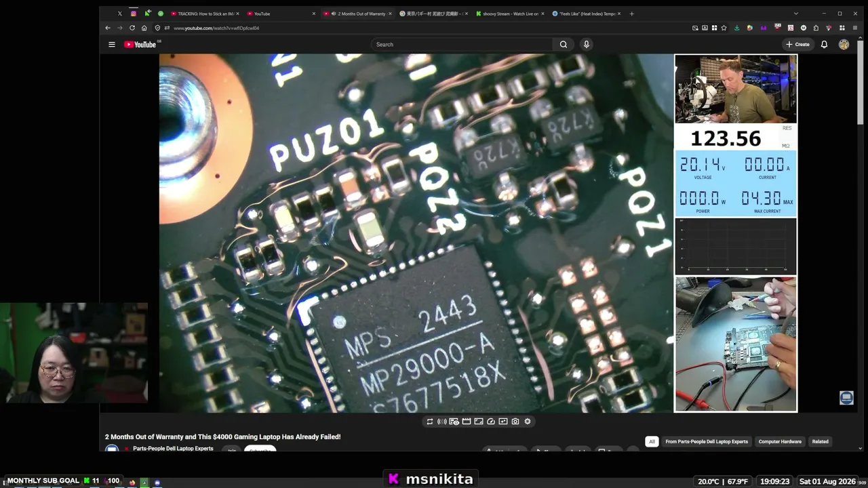This screenshot has width=868, height=488.
Task: Open new browser tab with plus
Action: click(631, 14)
